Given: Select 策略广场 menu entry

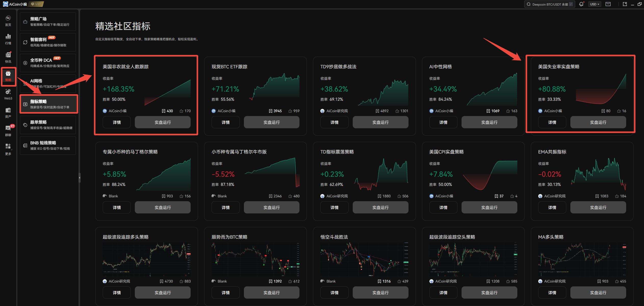Looking at the screenshot, I should [x=48, y=21].
